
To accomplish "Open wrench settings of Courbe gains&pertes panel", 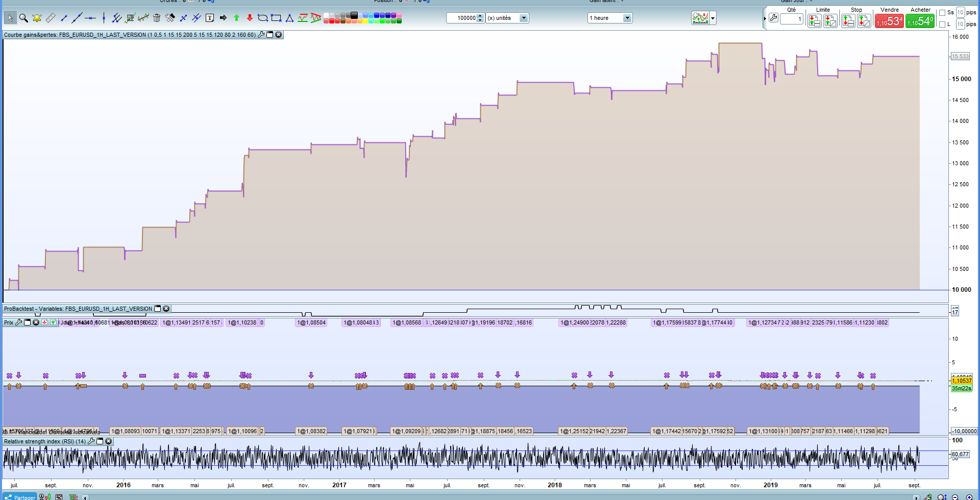I will tap(261, 35).
